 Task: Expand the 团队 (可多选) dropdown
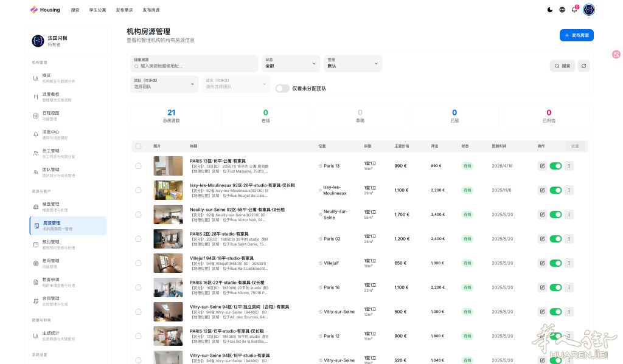164,84
